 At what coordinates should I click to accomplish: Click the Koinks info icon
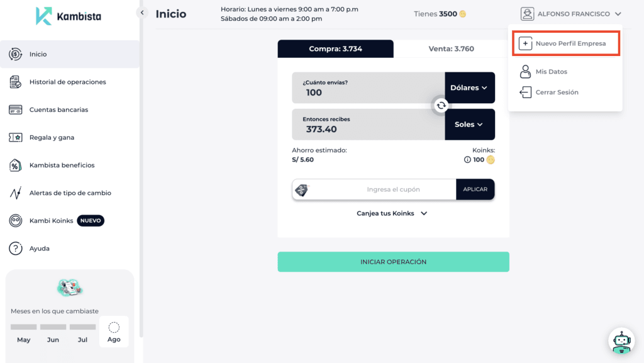coord(467,160)
